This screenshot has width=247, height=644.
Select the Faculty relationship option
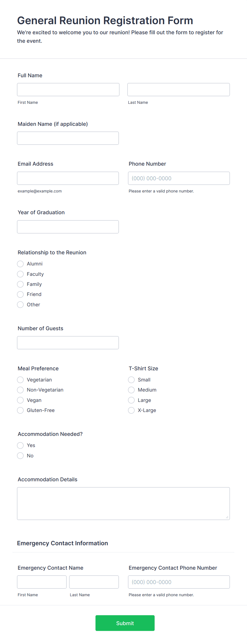[20, 274]
